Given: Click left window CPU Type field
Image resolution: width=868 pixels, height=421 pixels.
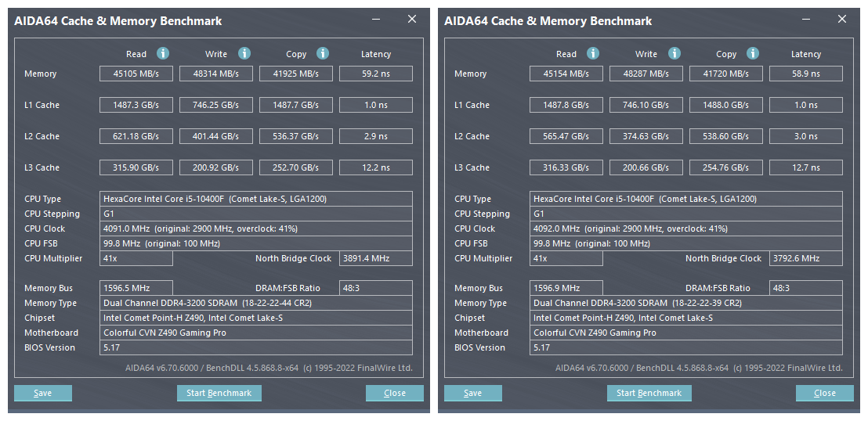Looking at the screenshot, I should point(257,199).
